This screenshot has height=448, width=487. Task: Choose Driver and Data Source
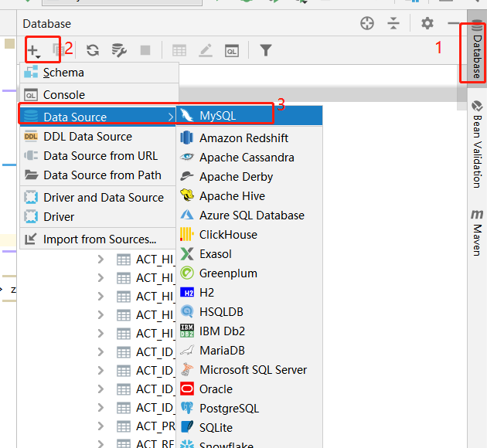[98, 197]
